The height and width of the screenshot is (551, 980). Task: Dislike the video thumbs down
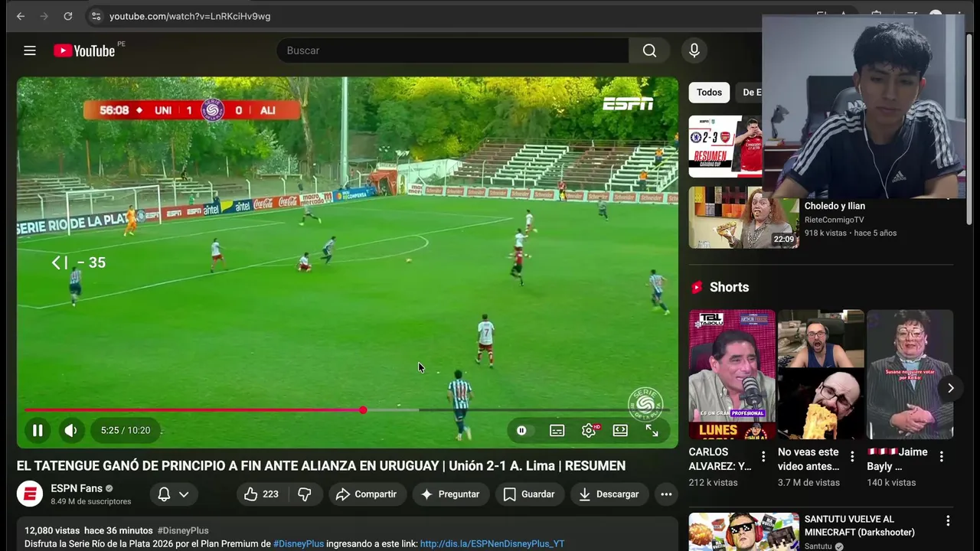point(305,494)
